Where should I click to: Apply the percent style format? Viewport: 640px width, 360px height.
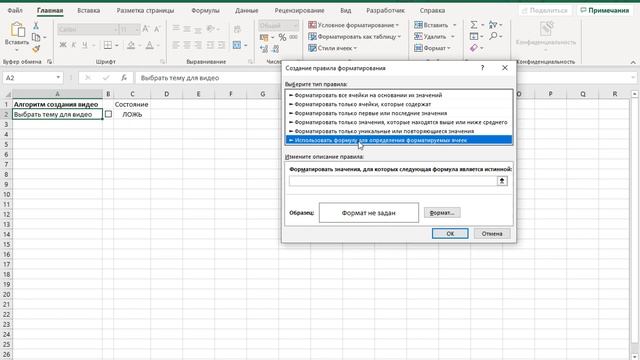click(x=282, y=37)
